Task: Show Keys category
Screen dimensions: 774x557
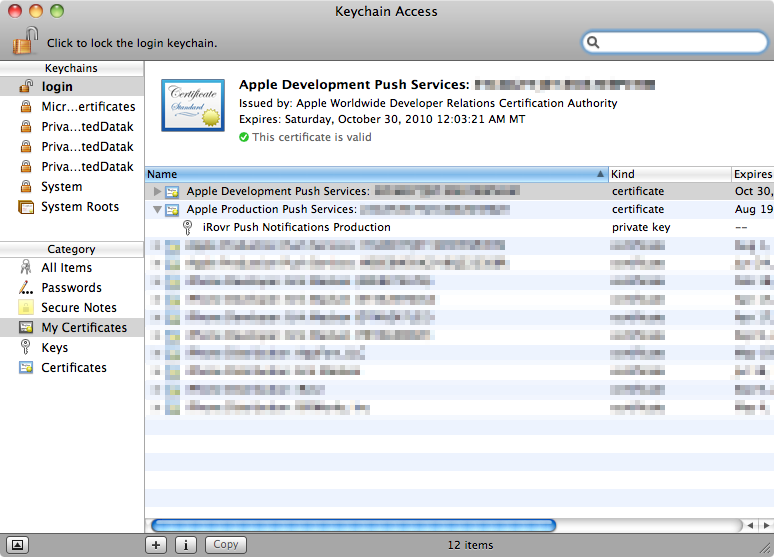Action: click(72, 348)
